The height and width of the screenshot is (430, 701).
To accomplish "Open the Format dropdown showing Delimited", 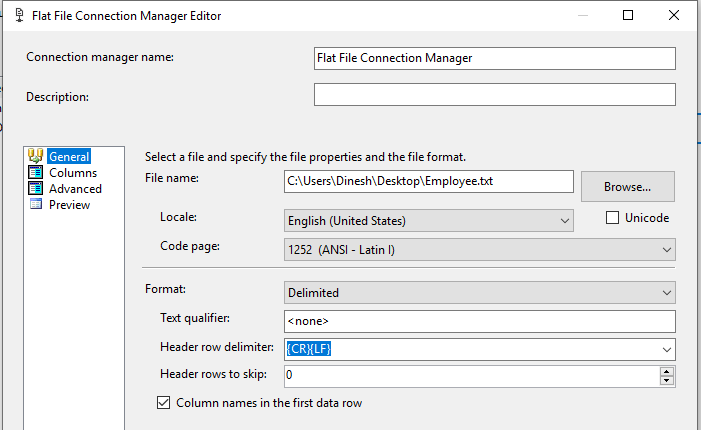I will pos(666,293).
